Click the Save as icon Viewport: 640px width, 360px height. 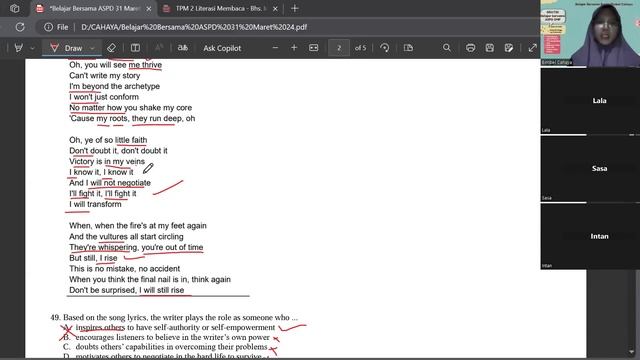tap(509, 48)
